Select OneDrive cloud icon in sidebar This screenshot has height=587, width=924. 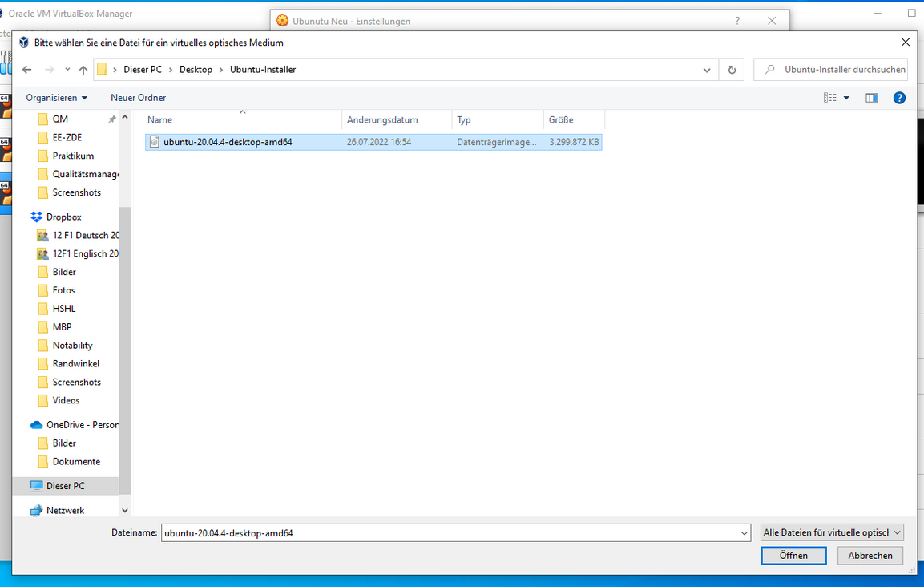[36, 425]
